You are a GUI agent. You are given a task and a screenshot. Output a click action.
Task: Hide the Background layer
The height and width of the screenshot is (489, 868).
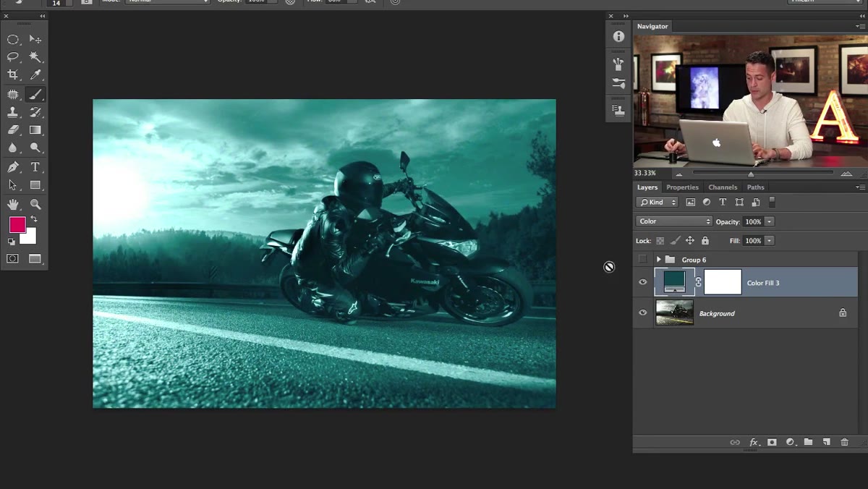[x=642, y=312]
